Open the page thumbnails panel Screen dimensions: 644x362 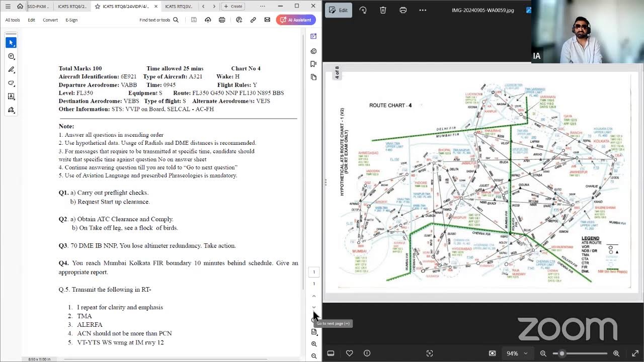tap(313, 77)
